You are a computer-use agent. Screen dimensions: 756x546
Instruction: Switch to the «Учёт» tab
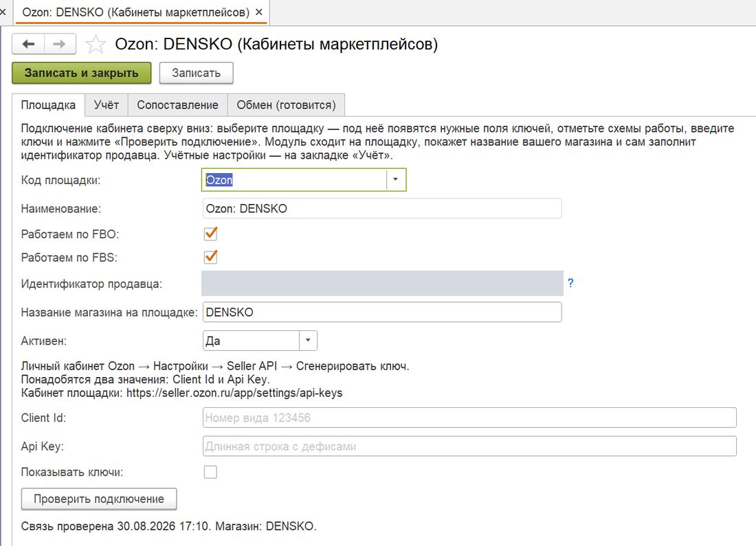(x=106, y=105)
